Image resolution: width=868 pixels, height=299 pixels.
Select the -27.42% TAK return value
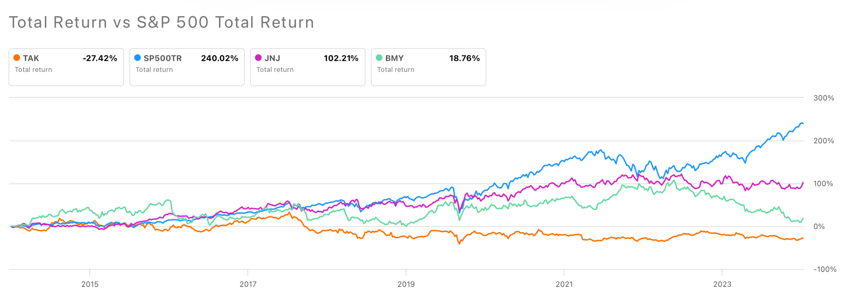(100, 58)
